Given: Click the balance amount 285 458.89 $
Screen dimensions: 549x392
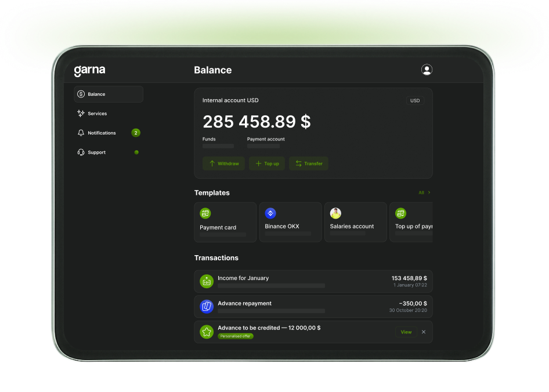Looking at the screenshot, I should 257,121.
